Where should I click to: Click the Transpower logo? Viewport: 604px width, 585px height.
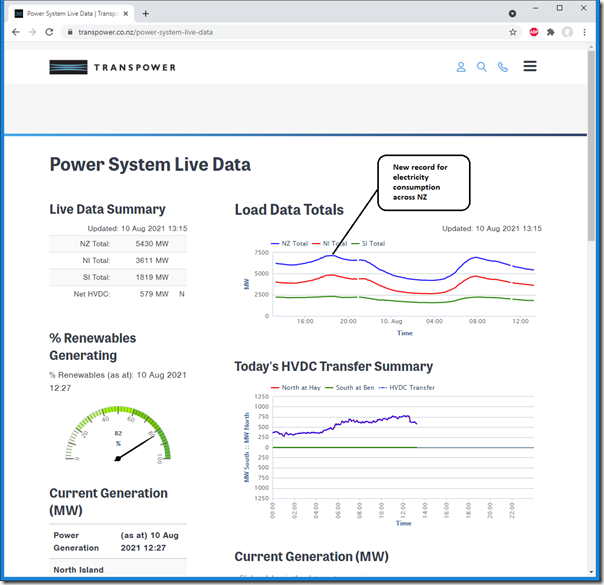(112, 67)
